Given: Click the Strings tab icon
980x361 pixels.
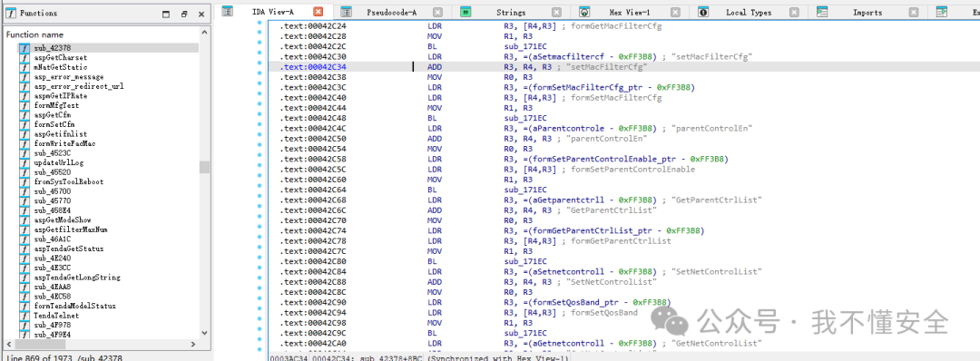Looking at the screenshot, I should pyautogui.click(x=465, y=12).
